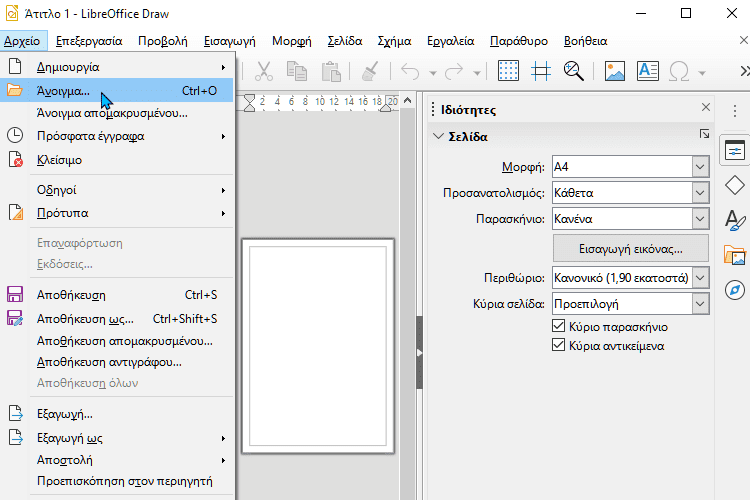Select Αποθήκευση menu entry
Screen dimensions: 750x500
pos(117,295)
